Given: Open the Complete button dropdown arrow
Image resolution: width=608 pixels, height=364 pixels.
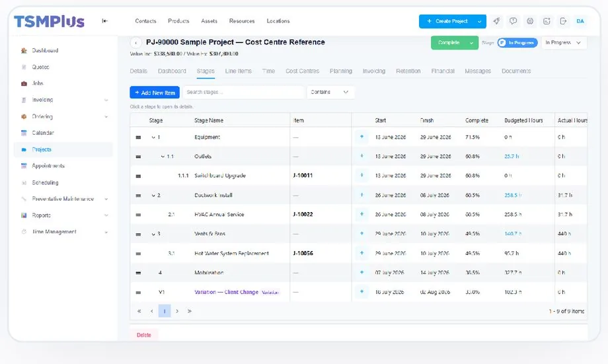Looking at the screenshot, I should tap(471, 43).
